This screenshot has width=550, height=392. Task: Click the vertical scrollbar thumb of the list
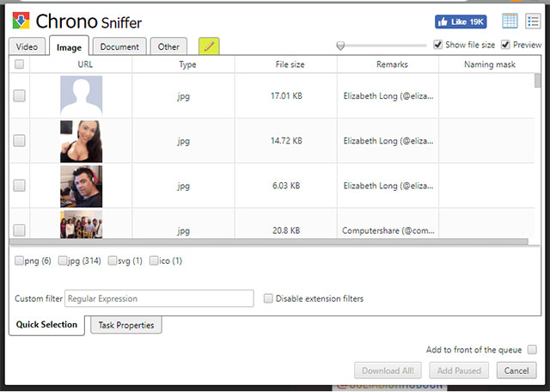[x=537, y=80]
